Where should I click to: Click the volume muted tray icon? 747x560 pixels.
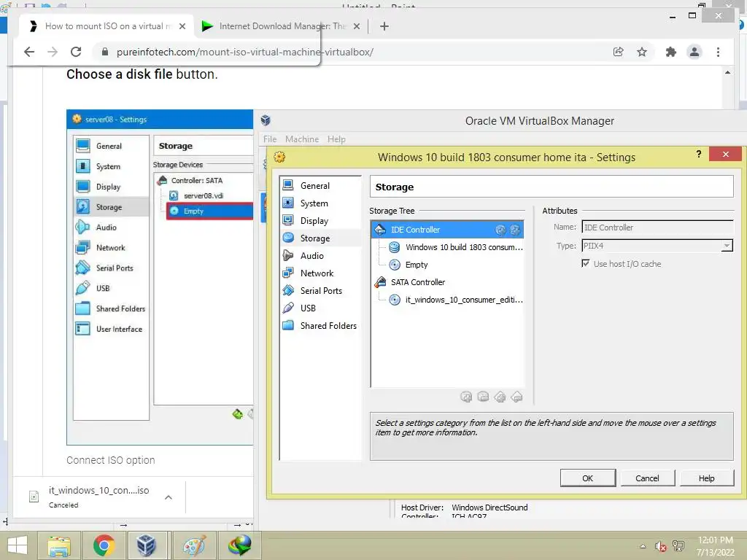tap(661, 546)
